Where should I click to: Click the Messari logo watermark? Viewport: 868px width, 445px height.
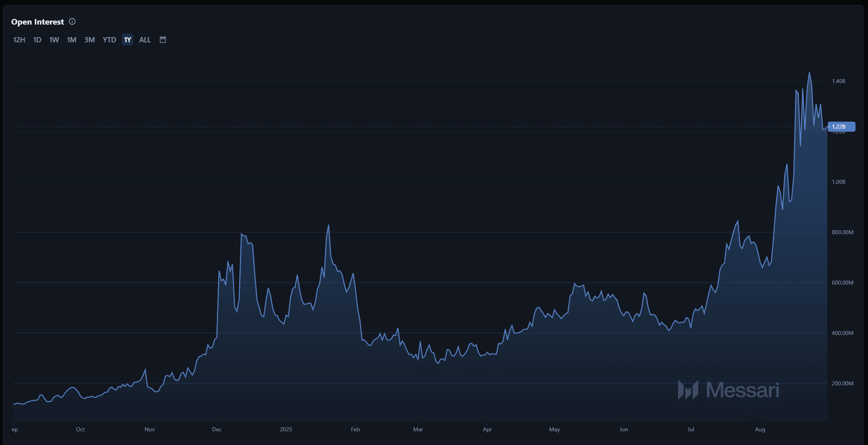(x=728, y=390)
